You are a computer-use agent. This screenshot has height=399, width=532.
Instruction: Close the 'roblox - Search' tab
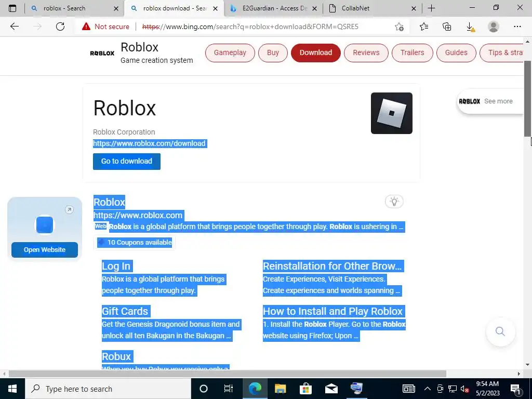pyautogui.click(x=116, y=8)
